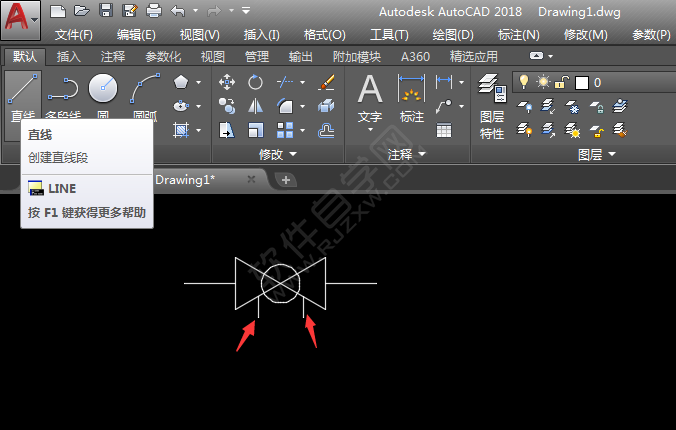676x430 pixels.
Task: Select the Trim tool
Action: [285, 82]
